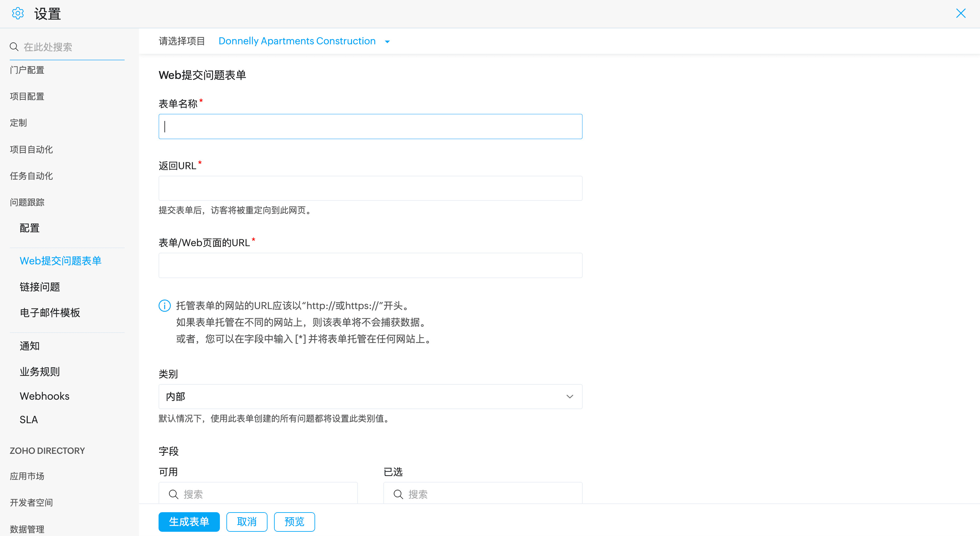Click search icon in selected fields box
This screenshot has height=536, width=980.
pyautogui.click(x=398, y=494)
